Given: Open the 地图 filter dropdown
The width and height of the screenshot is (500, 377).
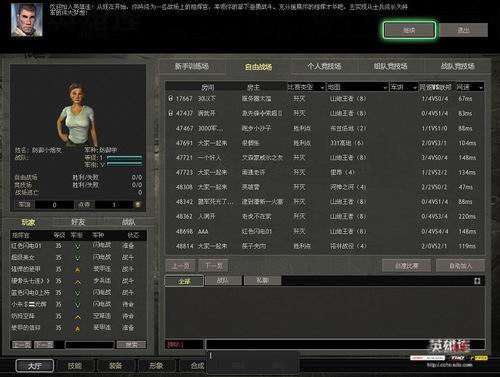Looking at the screenshot, I should click(357, 87).
